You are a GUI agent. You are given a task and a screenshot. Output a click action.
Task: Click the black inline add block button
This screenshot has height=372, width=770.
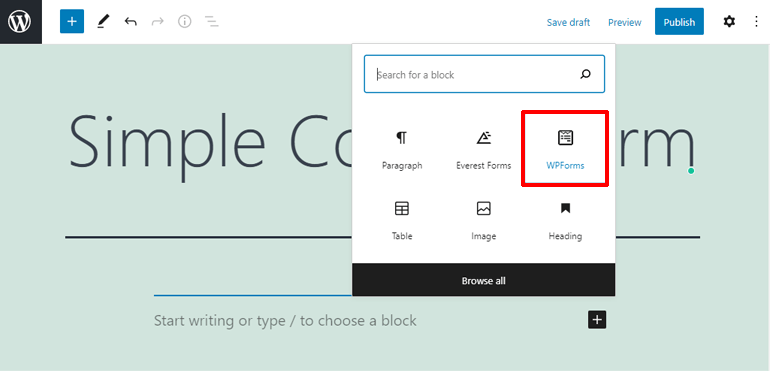coord(597,320)
